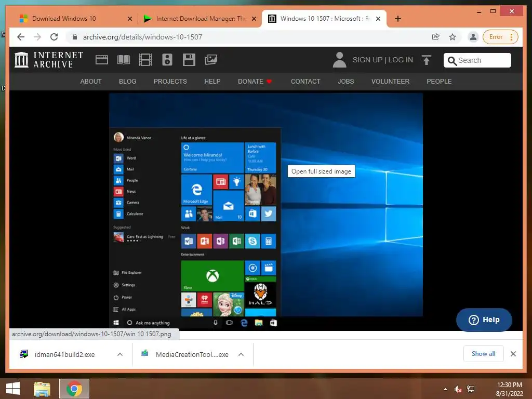Image resolution: width=532 pixels, height=399 pixels.
Task: Click the Upload arrow icon
Action: click(x=427, y=60)
